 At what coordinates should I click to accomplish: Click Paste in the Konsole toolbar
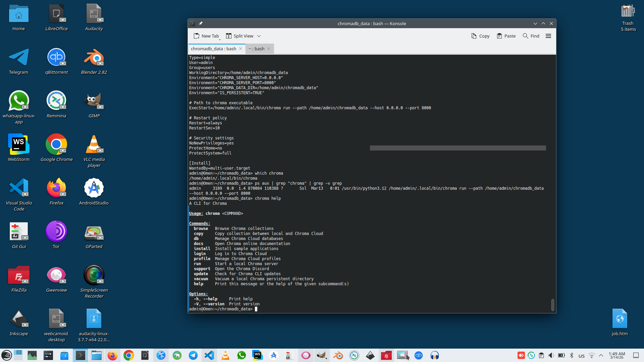point(506,36)
